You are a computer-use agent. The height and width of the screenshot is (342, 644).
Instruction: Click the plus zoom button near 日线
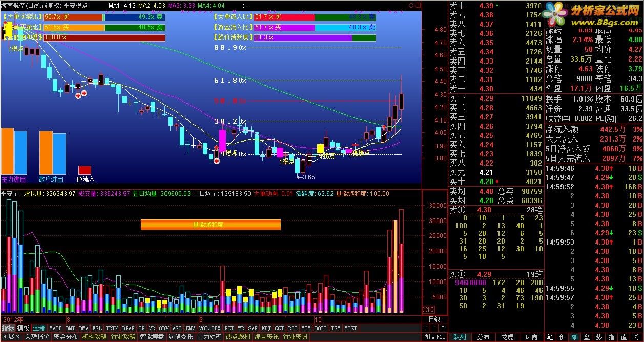click(427, 328)
